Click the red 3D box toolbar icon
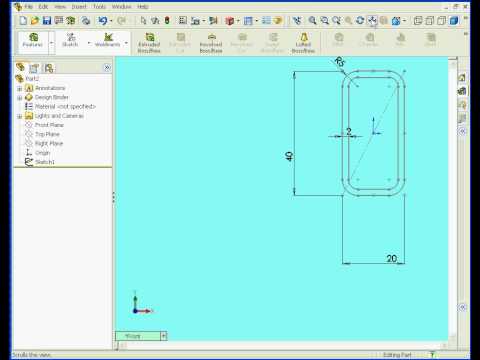Image resolution: width=480 pixels, height=360 pixels. click(x=229, y=21)
